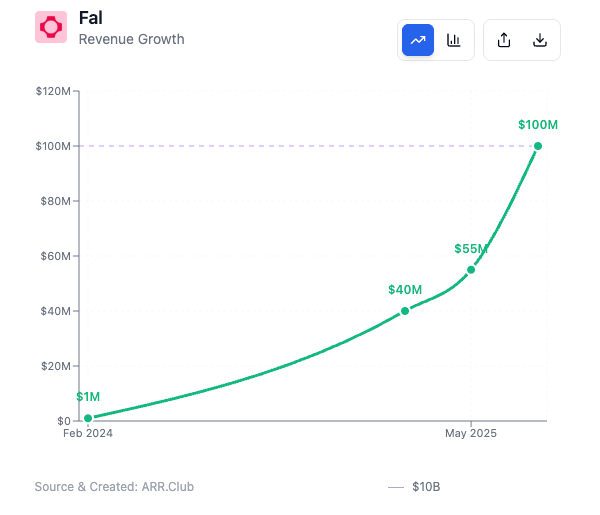
Task: Click the $80M y-axis label
Action: (56, 201)
